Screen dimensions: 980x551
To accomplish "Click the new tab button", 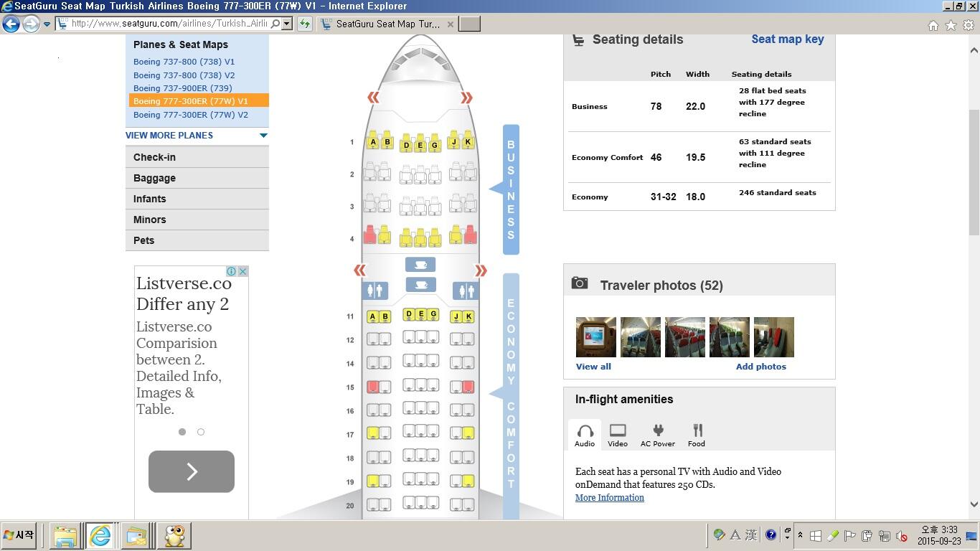I will pyautogui.click(x=469, y=24).
